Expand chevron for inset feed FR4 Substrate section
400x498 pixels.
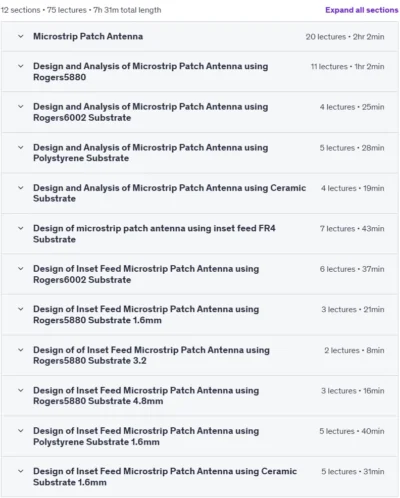coord(21,228)
